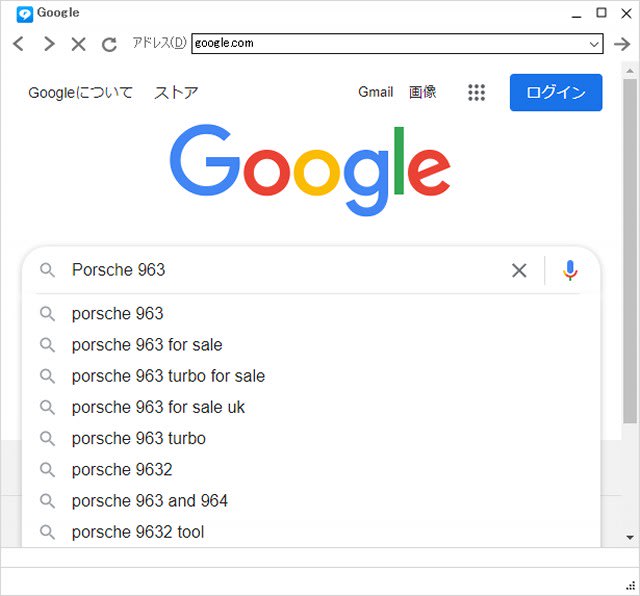The width and height of the screenshot is (640, 596).
Task: Open the 画像 link
Action: click(x=422, y=92)
